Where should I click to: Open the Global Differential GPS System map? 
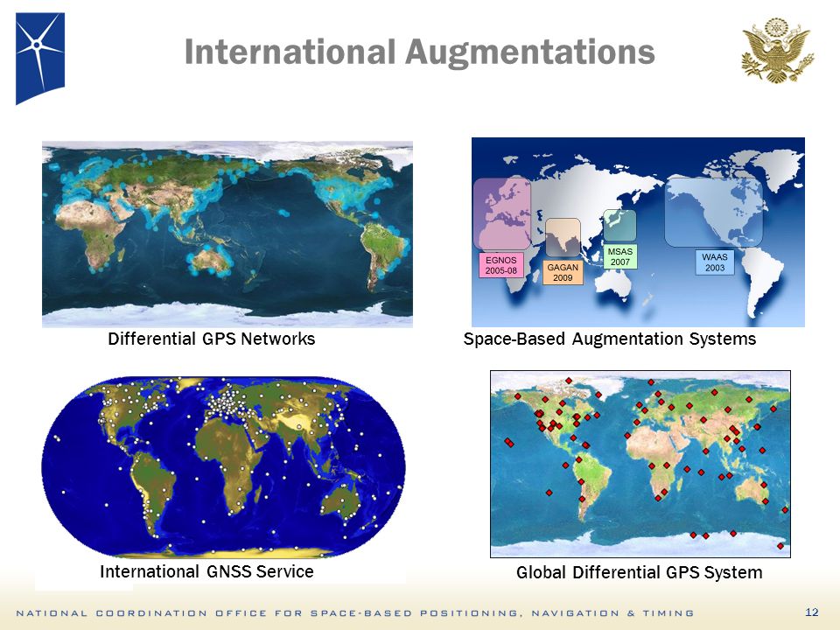(x=640, y=464)
